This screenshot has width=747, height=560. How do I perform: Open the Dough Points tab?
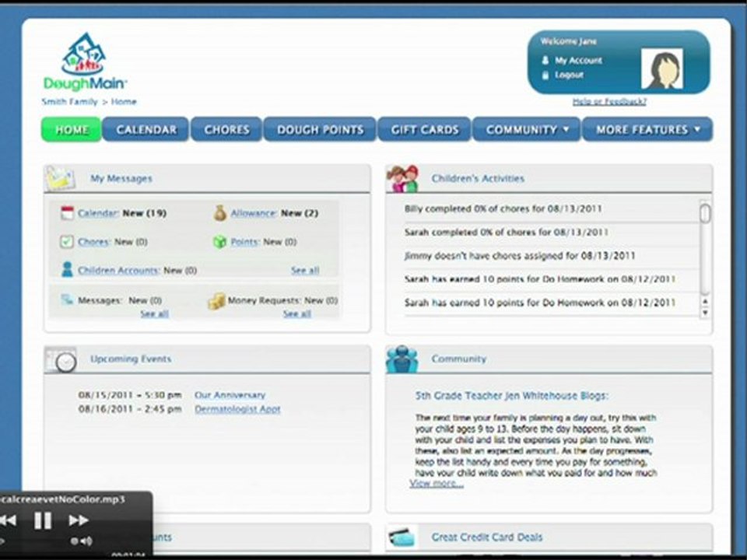coord(320,130)
